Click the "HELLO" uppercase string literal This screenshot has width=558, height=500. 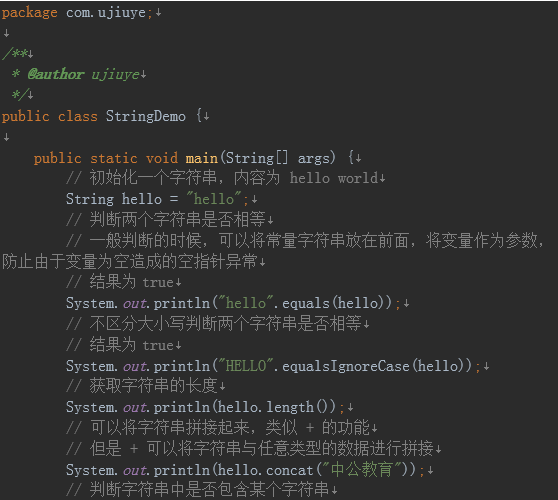[x=246, y=366]
